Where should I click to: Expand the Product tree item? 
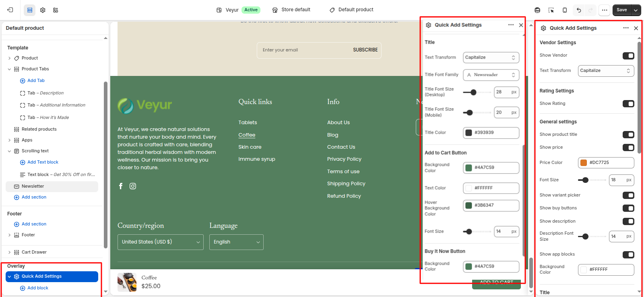[x=9, y=58]
